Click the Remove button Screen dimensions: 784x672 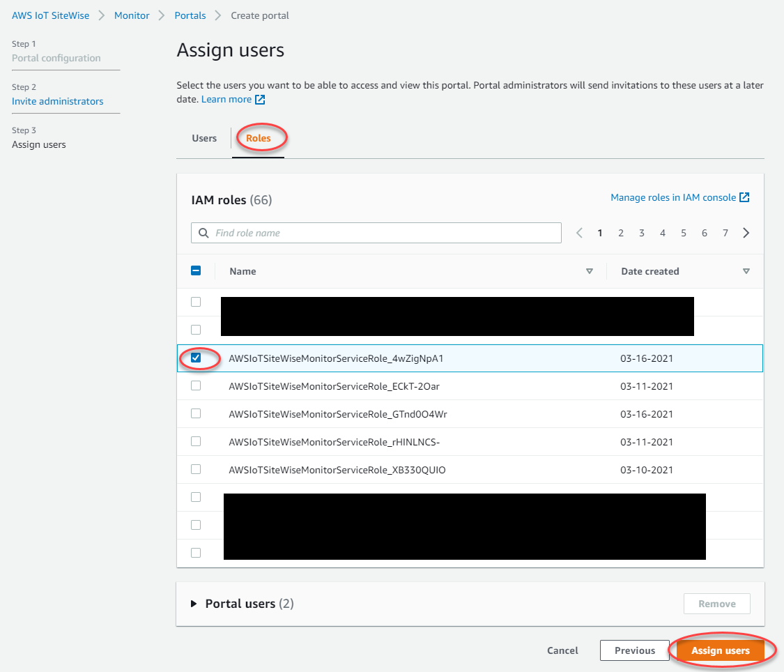716,604
